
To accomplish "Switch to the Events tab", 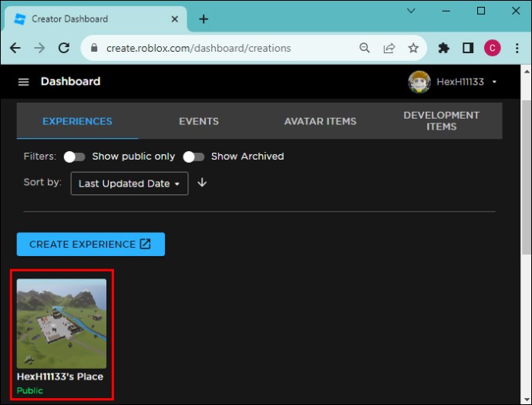I will [x=199, y=121].
